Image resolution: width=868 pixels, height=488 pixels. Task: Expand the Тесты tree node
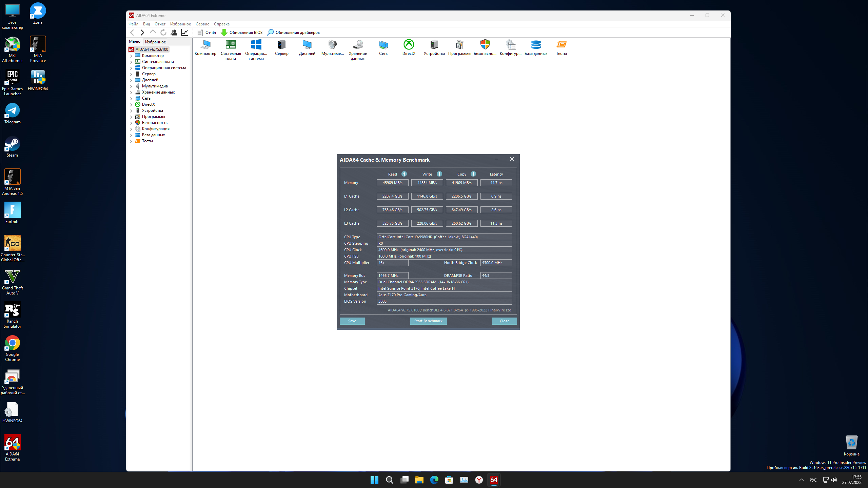coord(131,141)
